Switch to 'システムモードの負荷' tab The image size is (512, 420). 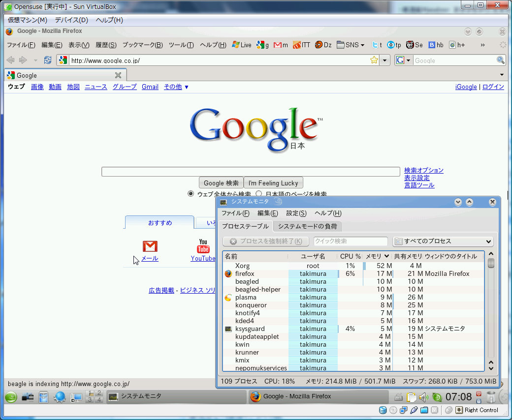[x=307, y=226]
